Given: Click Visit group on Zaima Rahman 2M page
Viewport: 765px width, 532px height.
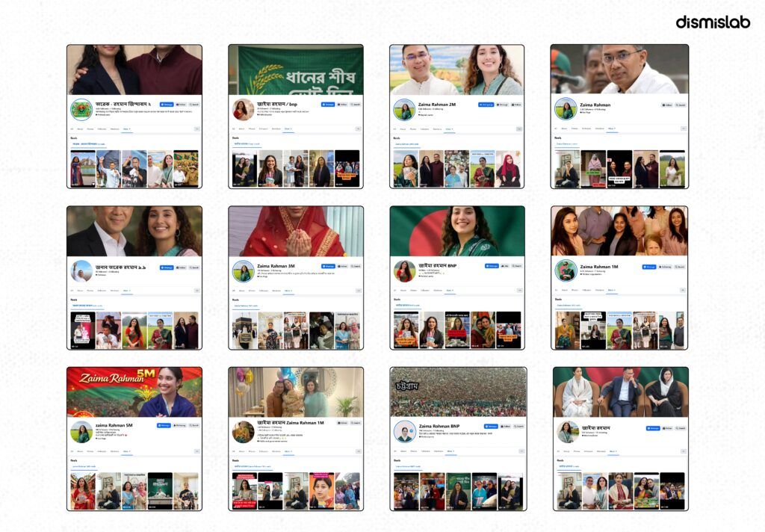Looking at the screenshot, I should pyautogui.click(x=486, y=105).
